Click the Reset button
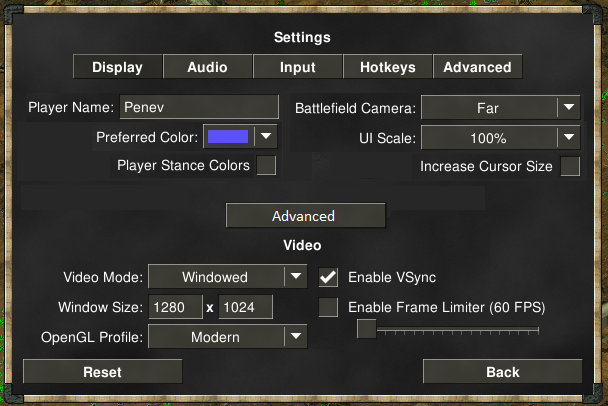The height and width of the screenshot is (406, 608). [x=102, y=371]
